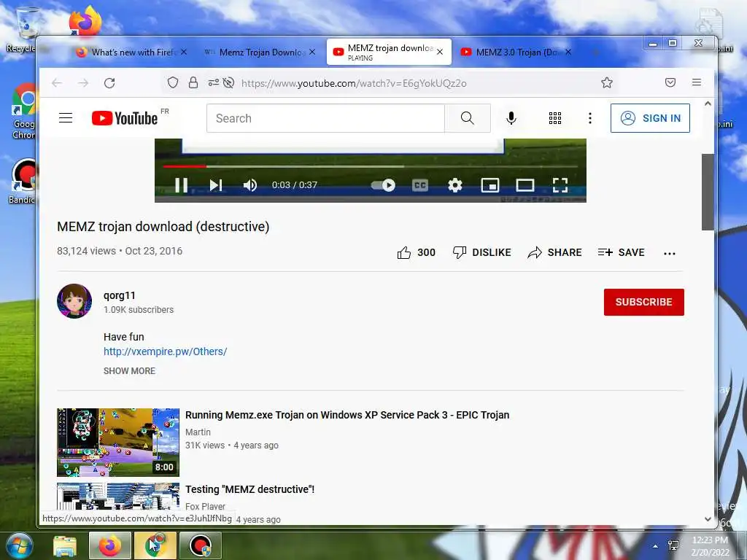Open YouTube settings three-dot menu
This screenshot has height=560, width=747.
coord(589,118)
